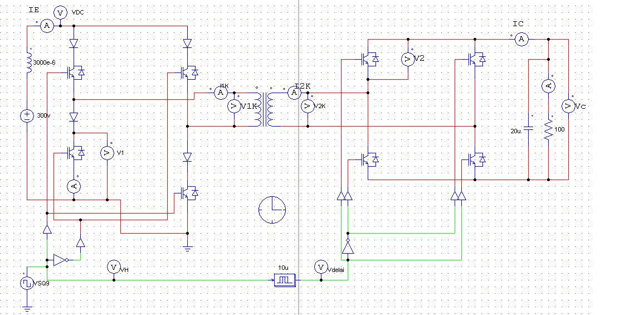Select the 20u capacitor
644x315 pixels.
click(x=529, y=128)
